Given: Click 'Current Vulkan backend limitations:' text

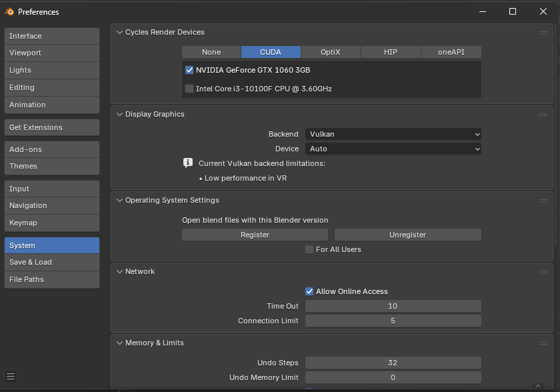Looking at the screenshot, I should (262, 163).
